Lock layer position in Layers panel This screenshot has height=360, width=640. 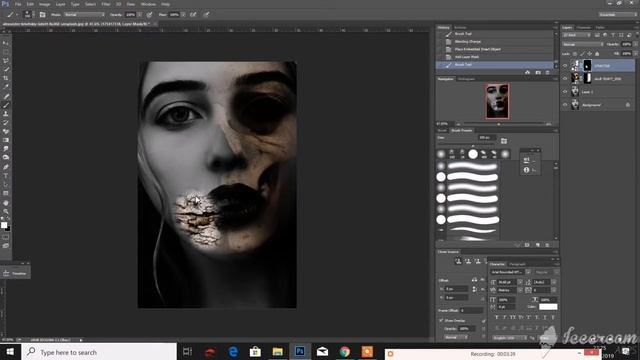pyautogui.click(x=590, y=53)
